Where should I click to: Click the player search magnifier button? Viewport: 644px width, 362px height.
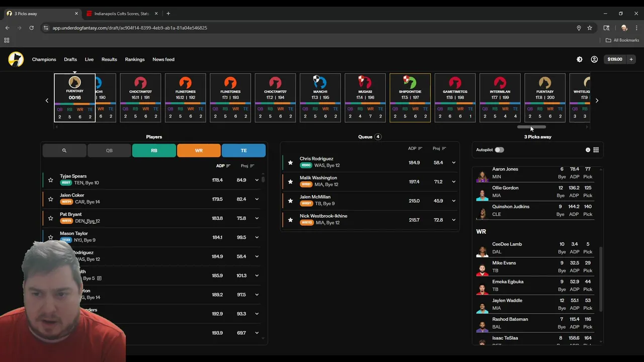click(x=64, y=150)
